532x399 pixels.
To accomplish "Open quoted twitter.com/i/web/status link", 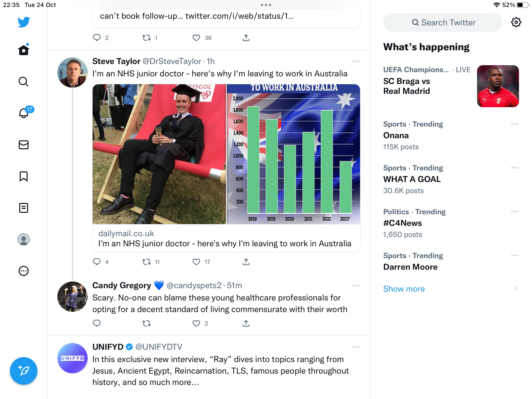I will (240, 16).
